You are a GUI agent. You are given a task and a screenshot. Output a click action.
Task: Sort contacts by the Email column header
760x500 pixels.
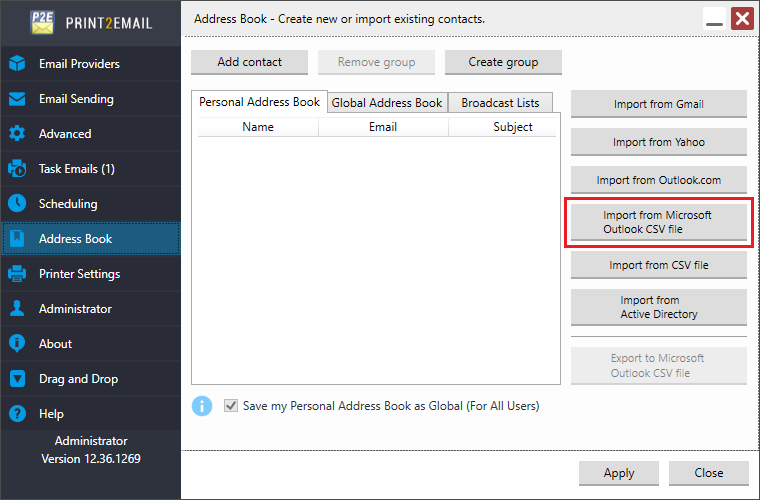pos(383,127)
